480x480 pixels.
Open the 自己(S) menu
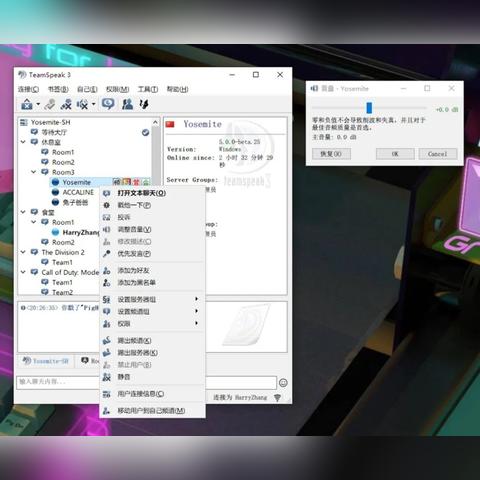tap(87, 89)
